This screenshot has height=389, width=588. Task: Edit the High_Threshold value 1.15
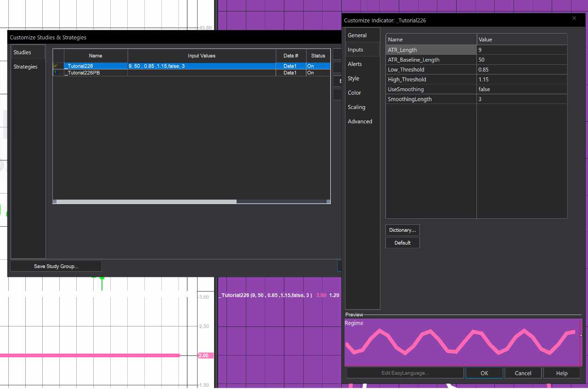pos(522,80)
